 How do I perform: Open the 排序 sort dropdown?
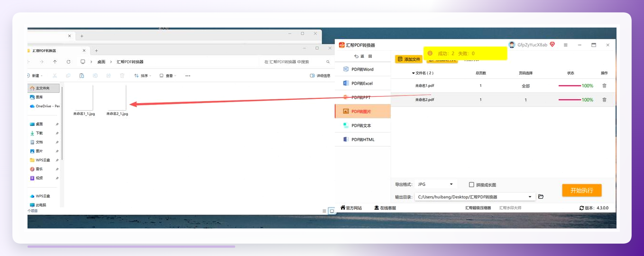tap(143, 76)
